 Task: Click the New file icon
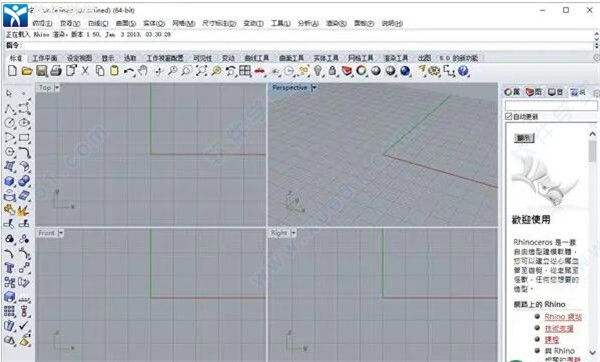point(12,71)
